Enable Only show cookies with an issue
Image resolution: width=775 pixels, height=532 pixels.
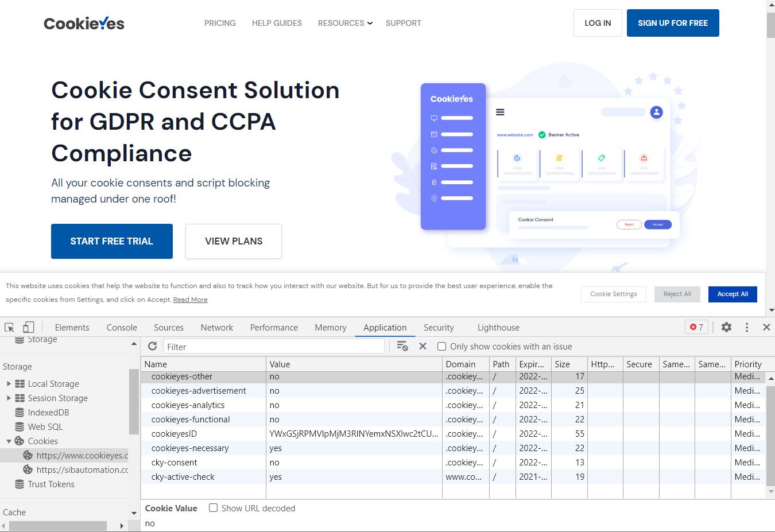point(441,346)
